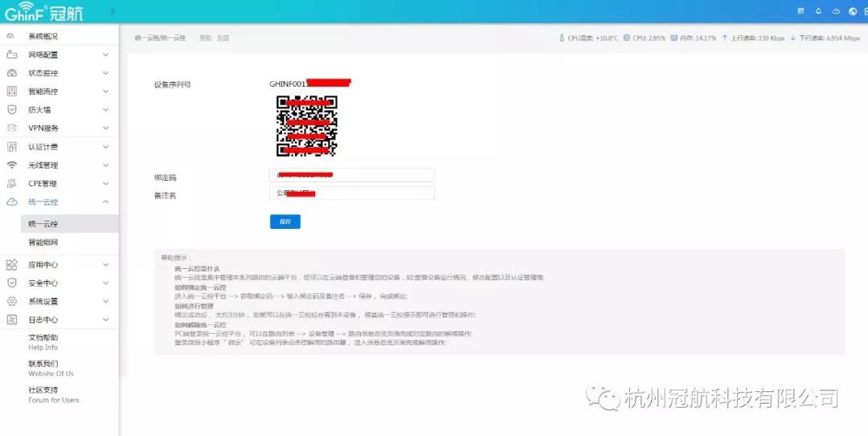This screenshot has height=436, width=868.
Task: Click the CPU temperature thermometer icon
Action: [562, 39]
